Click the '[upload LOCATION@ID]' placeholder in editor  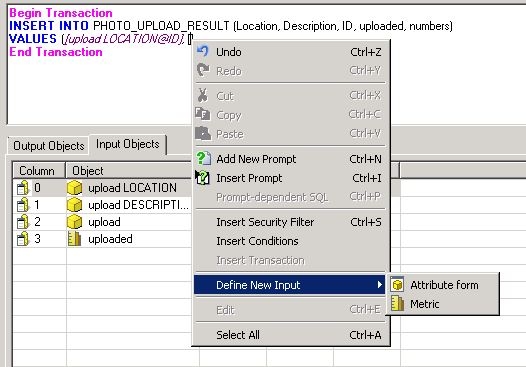123,39
